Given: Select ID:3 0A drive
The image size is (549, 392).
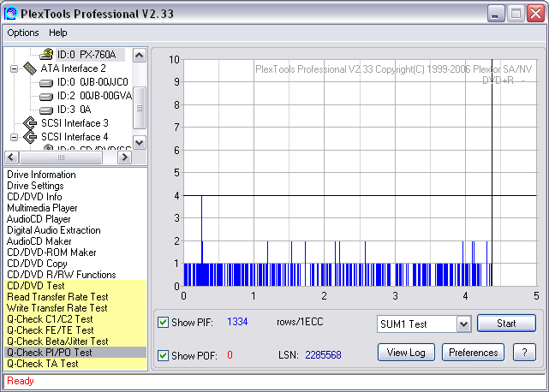Looking at the screenshot, I should [x=75, y=110].
